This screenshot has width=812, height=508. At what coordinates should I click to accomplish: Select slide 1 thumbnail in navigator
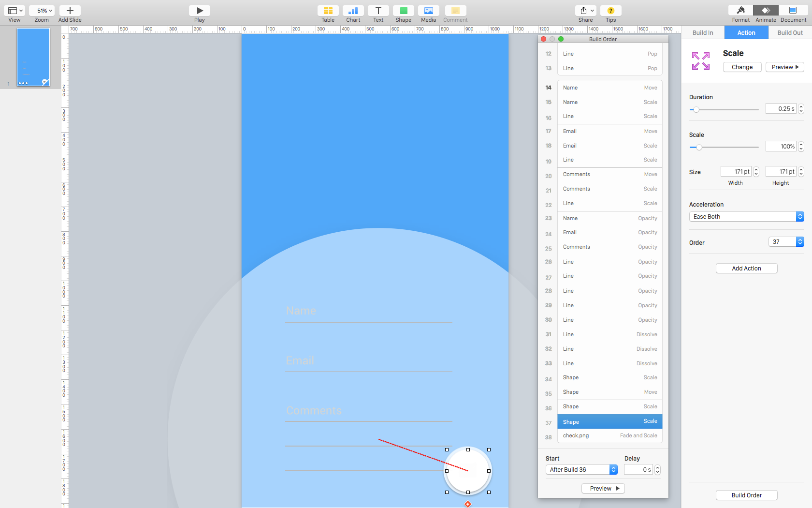coord(33,57)
